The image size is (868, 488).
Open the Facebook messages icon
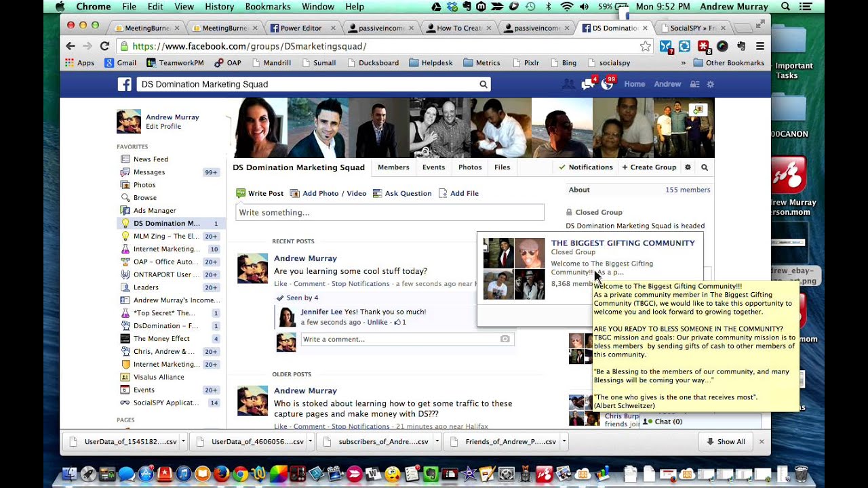[587, 84]
